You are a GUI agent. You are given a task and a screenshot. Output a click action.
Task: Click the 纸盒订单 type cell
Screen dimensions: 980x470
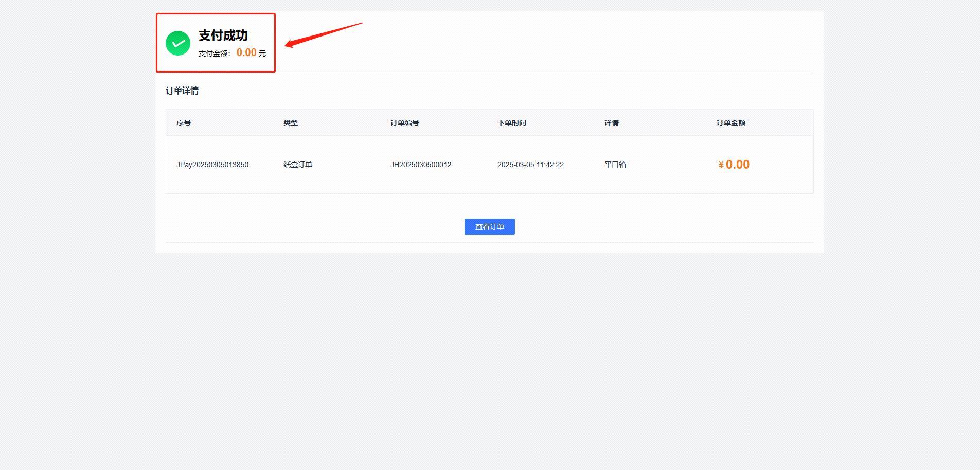coord(298,165)
